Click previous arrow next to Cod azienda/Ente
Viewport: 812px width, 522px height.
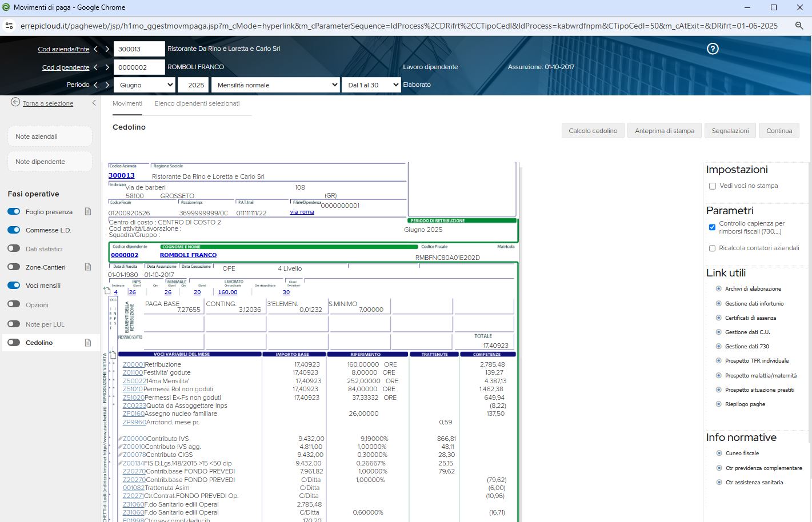coord(95,49)
